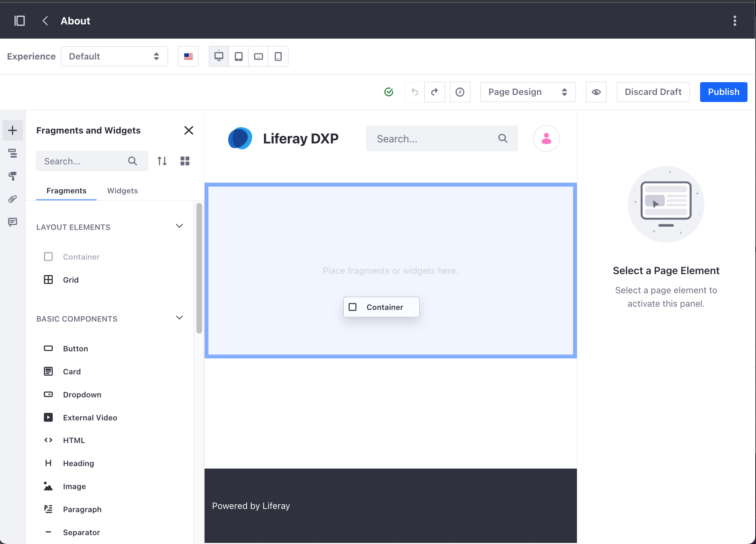Select the tablet viewport icon
The image size is (756, 544).
(238, 56)
